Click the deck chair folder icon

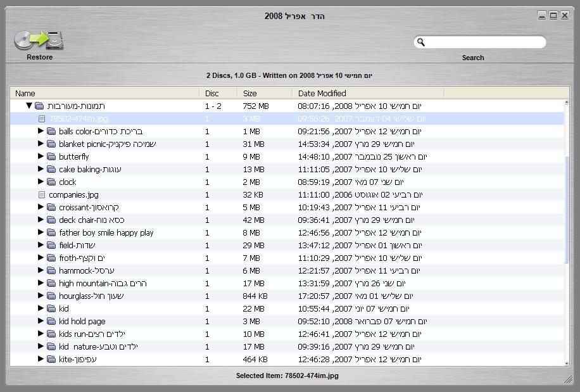click(51, 220)
